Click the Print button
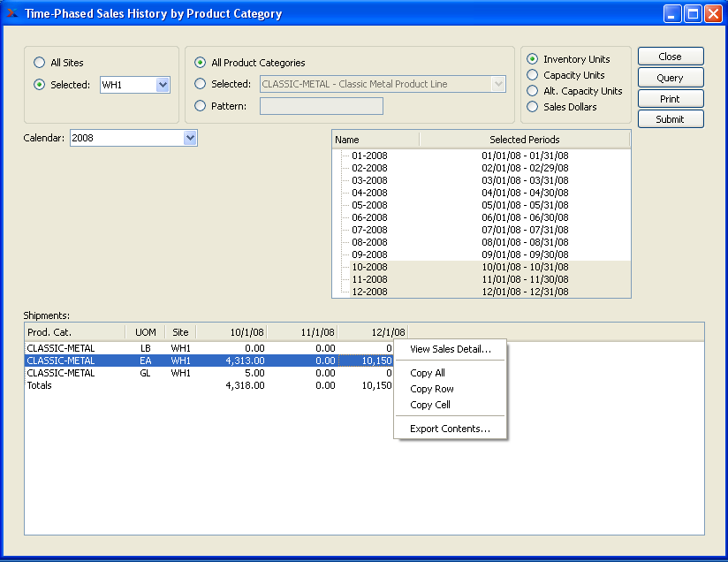Image resolution: width=728 pixels, height=562 pixels. click(x=670, y=99)
